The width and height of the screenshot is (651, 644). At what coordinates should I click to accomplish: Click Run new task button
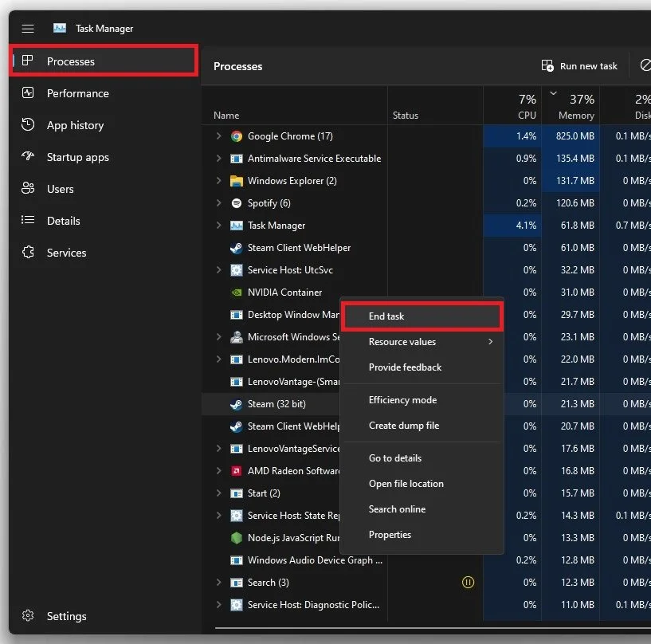[x=579, y=66]
